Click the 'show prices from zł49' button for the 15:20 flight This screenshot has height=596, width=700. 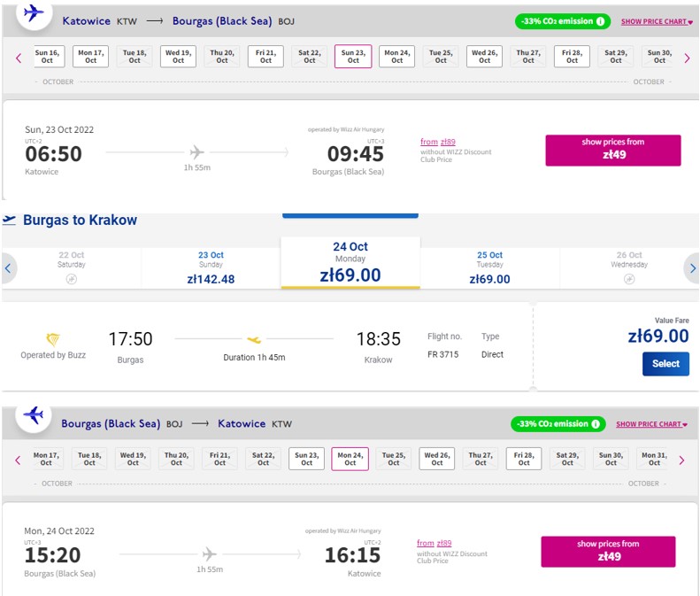[x=608, y=552]
